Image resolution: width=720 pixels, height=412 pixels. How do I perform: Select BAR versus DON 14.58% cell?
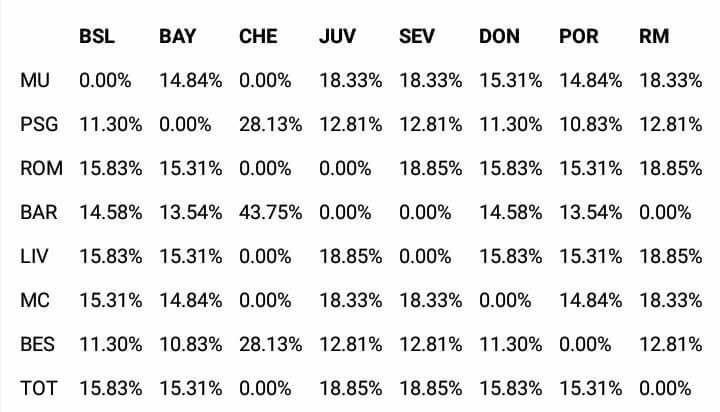pyautogui.click(x=511, y=212)
